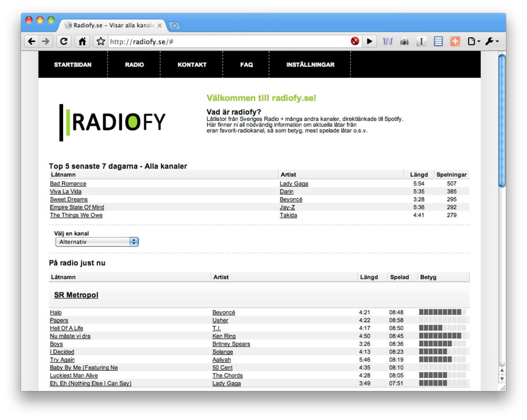Viewport: 527px width, 420px height.
Task: Open the Alternativ channel dropdown
Action: 96,242
